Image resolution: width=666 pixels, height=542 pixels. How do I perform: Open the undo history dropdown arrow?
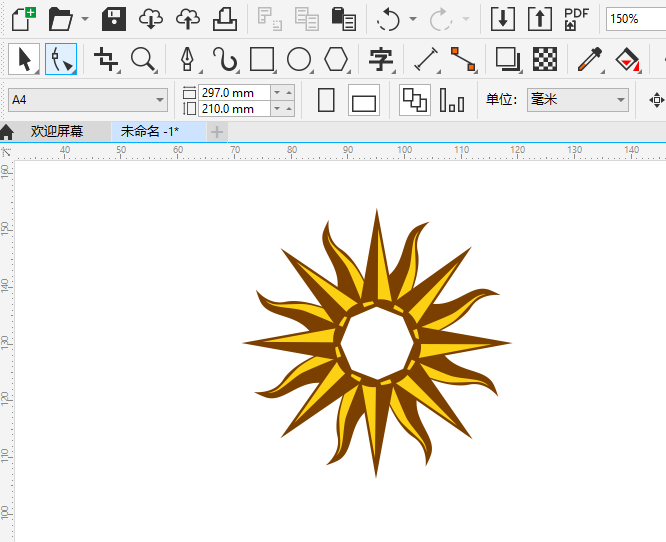(413, 19)
